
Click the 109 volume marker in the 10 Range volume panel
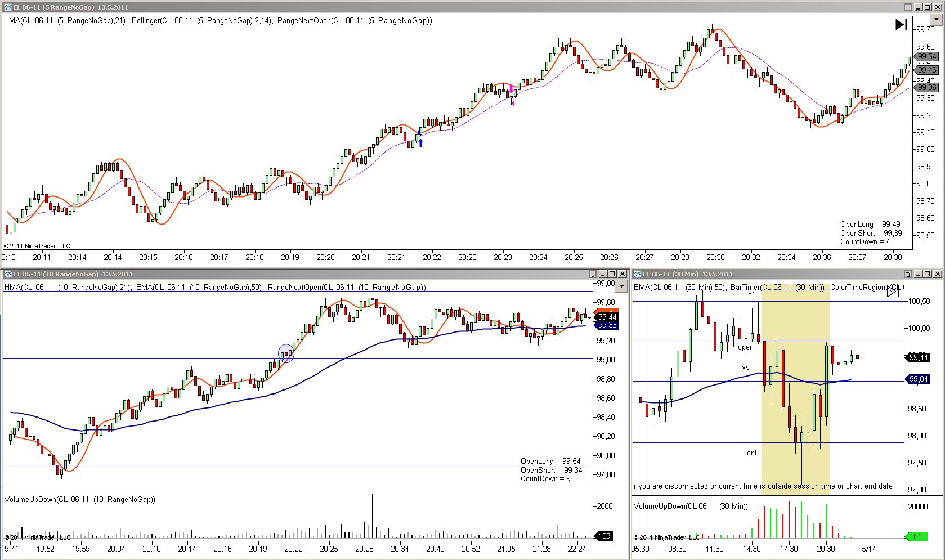click(x=604, y=536)
